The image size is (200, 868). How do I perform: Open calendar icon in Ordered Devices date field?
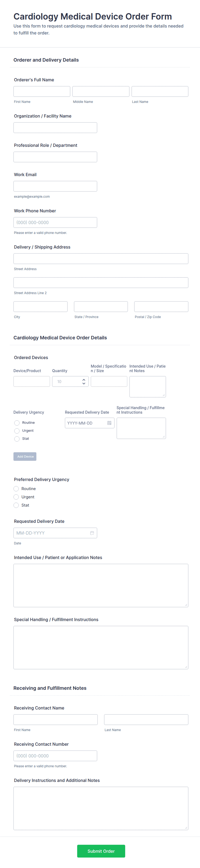coord(109,423)
